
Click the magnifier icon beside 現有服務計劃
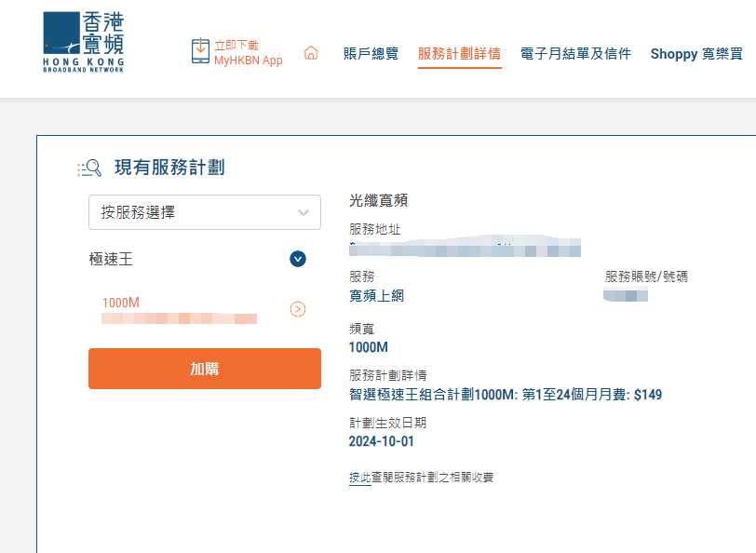(x=89, y=169)
